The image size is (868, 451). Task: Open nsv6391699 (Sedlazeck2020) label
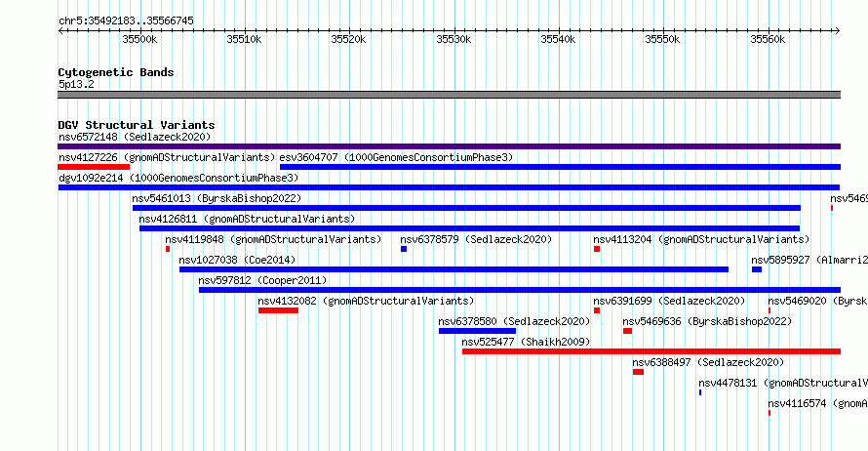tap(669, 301)
